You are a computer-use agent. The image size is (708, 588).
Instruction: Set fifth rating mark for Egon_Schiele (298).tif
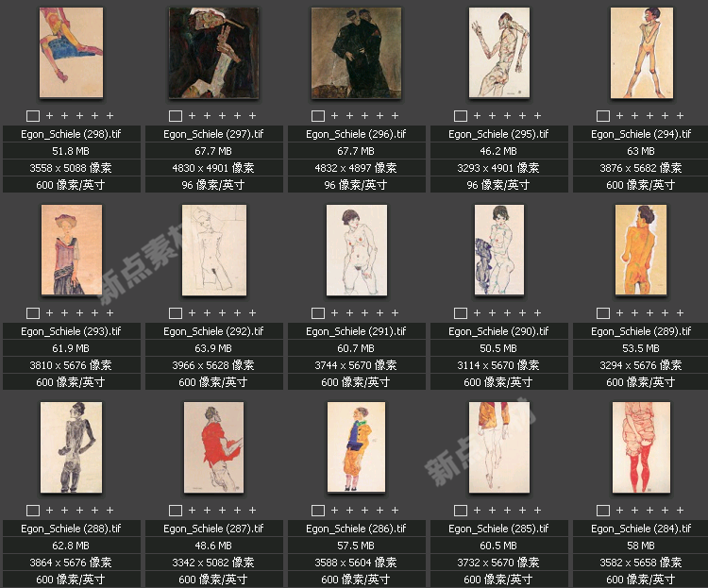tap(110, 115)
